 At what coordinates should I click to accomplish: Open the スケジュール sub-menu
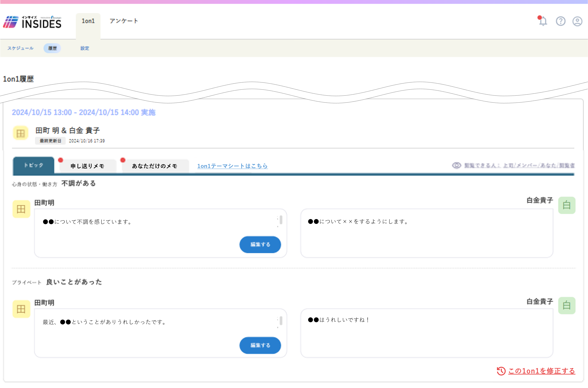[20, 48]
